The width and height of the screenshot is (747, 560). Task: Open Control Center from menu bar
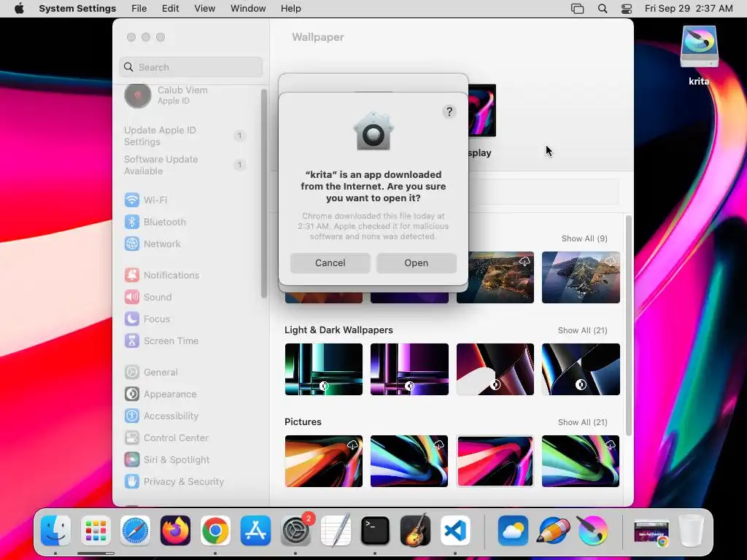pos(627,9)
